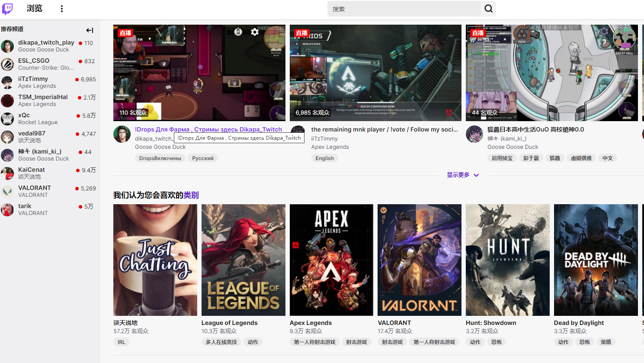Click xQc's avatar in the sidebar
Viewport: 644px width, 363px height.
[7, 119]
